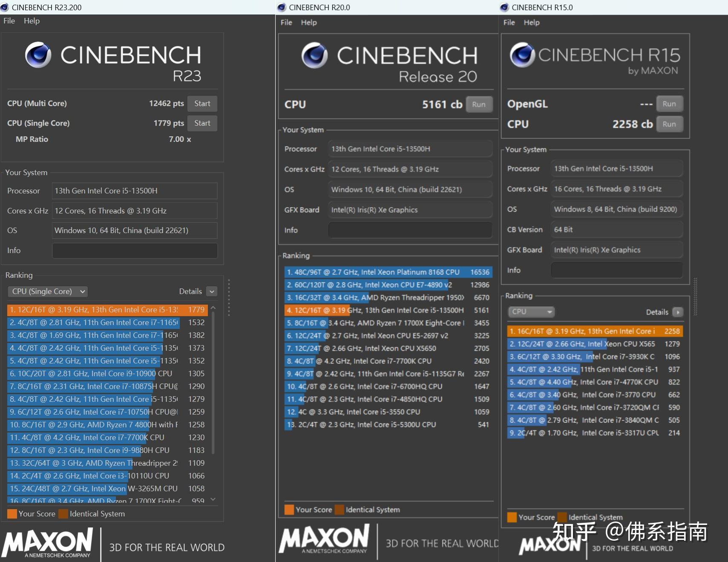Screen dimensions: 728x562
Task: Run the OpenGL test in Cinebench R15
Action: click(x=669, y=104)
